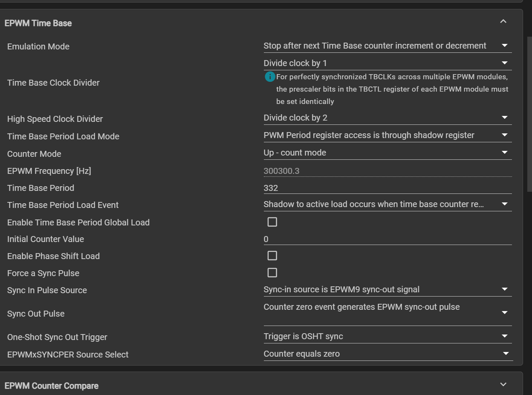Click the Enable Phase Shift Load label
532x395 pixels.
point(53,256)
